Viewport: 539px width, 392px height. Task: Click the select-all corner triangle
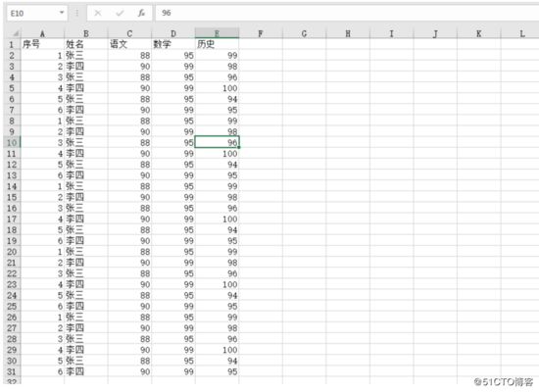(x=15, y=33)
